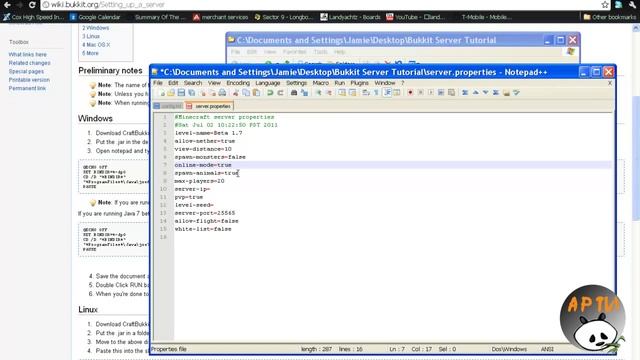Image resolution: width=640 pixels, height=360 pixels.
Task: Open the File menu in Notepad++
Action: click(x=158, y=83)
